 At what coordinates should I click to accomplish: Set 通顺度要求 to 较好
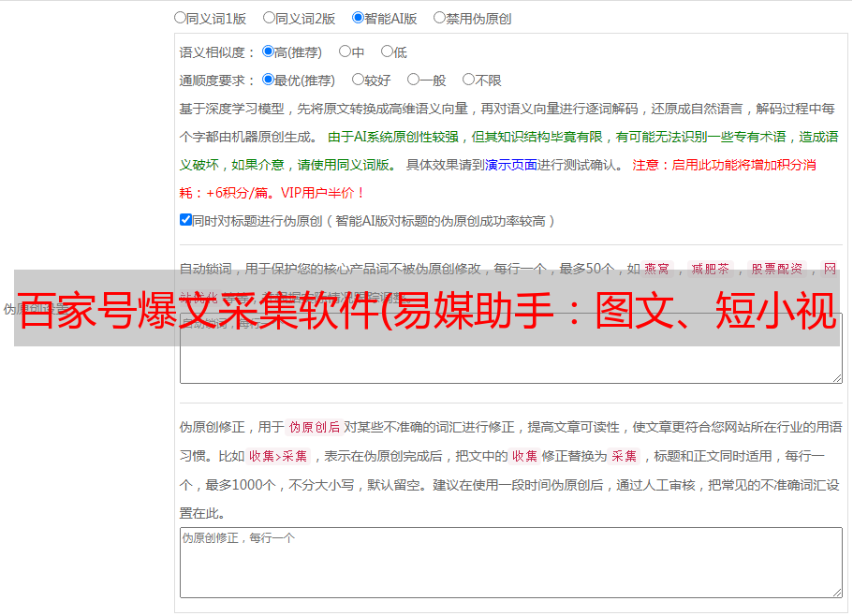click(358, 80)
